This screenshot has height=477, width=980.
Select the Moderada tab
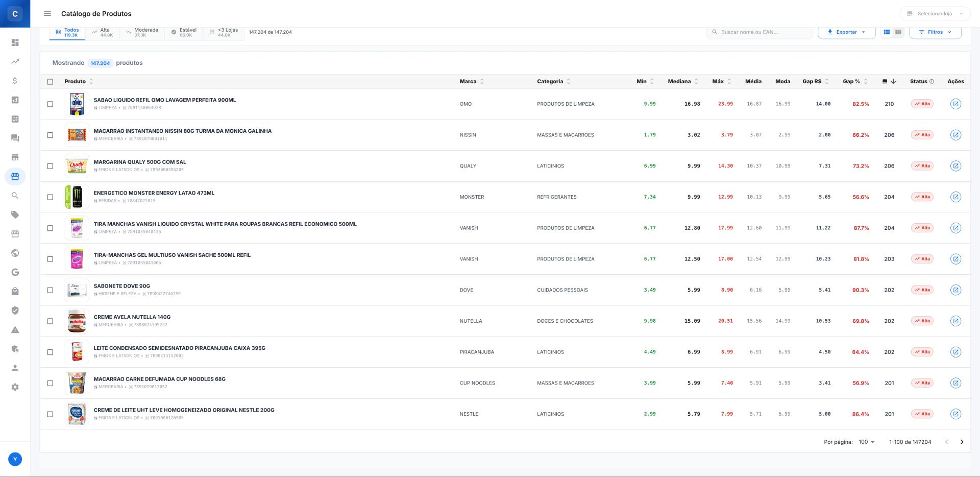142,33
